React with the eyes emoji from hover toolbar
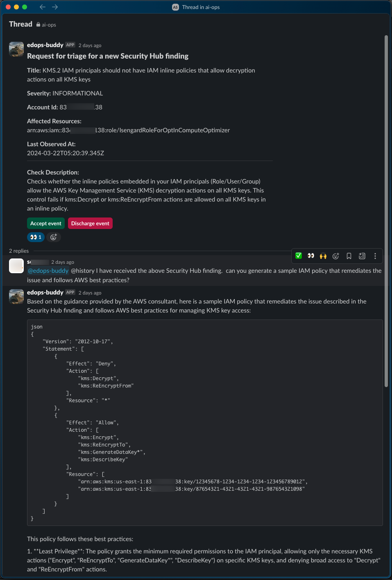This screenshot has width=392, height=580. coord(311,256)
